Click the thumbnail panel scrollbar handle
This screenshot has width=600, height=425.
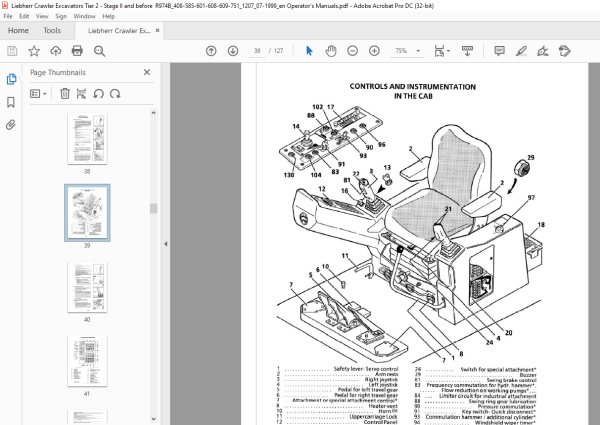point(153,208)
